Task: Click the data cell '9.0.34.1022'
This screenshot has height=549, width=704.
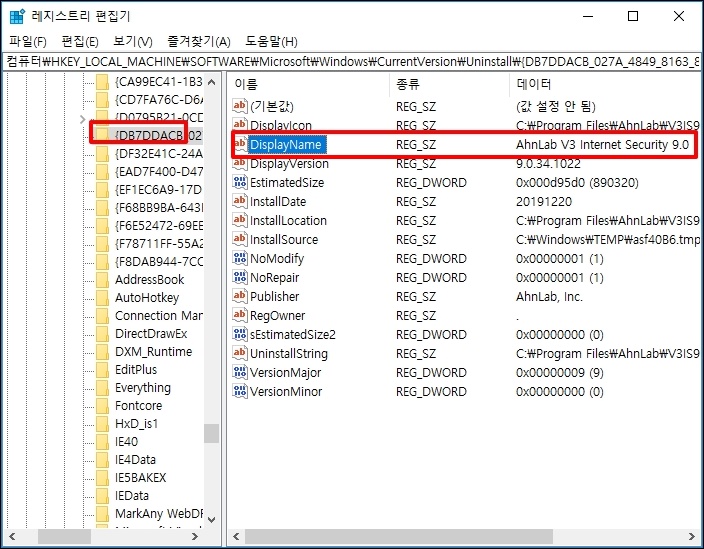Action: point(548,163)
